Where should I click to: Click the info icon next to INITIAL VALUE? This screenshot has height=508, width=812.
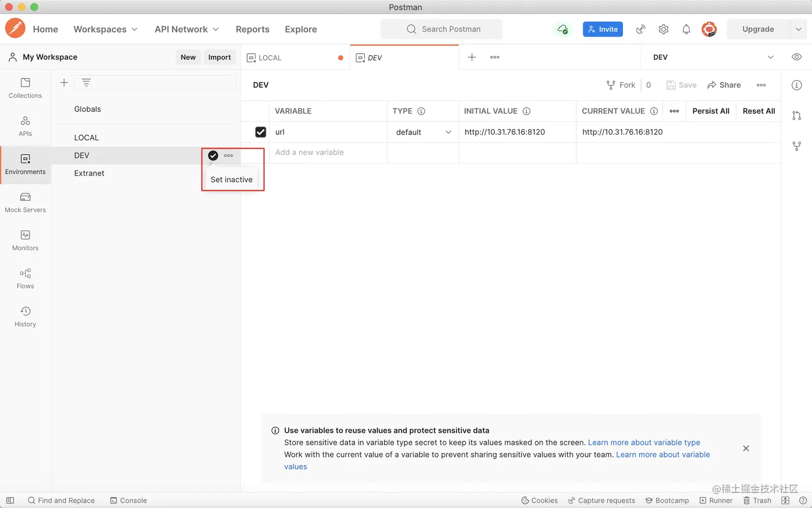pos(526,111)
